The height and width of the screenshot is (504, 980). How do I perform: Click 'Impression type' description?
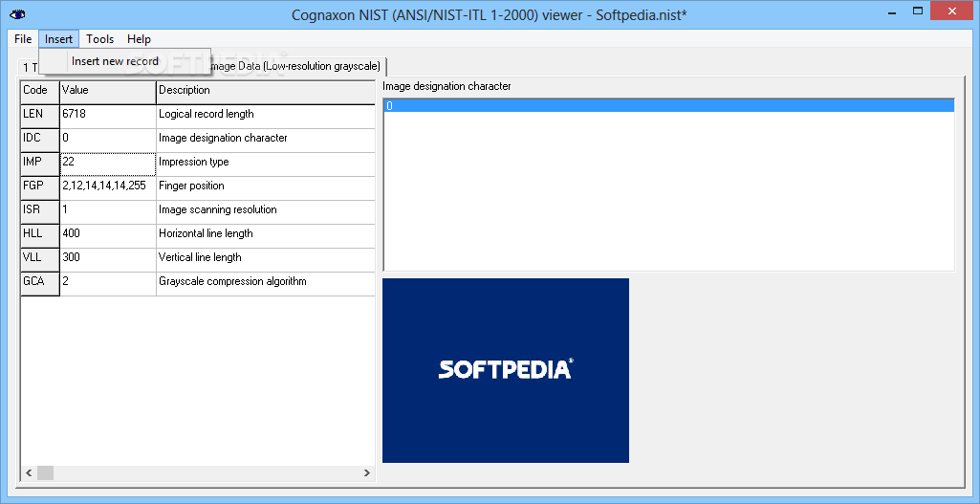[x=266, y=164]
